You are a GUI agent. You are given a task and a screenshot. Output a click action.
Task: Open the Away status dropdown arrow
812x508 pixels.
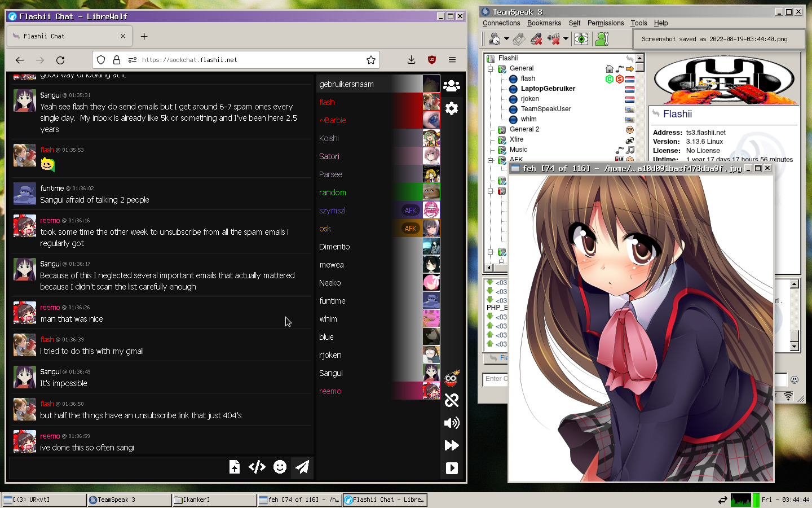point(506,38)
